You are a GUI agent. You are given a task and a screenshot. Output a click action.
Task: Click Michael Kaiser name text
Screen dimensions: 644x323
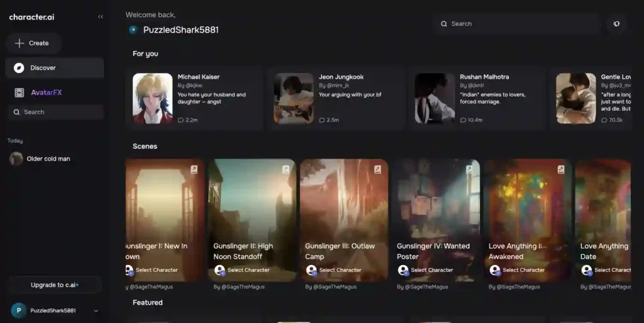tap(198, 77)
